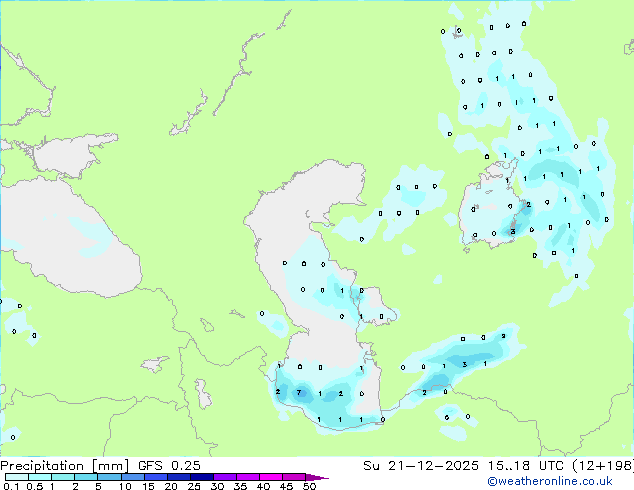634x490 pixels.
Task: Click the 20–25 mm legend color swatch
Action: [x=179, y=477]
